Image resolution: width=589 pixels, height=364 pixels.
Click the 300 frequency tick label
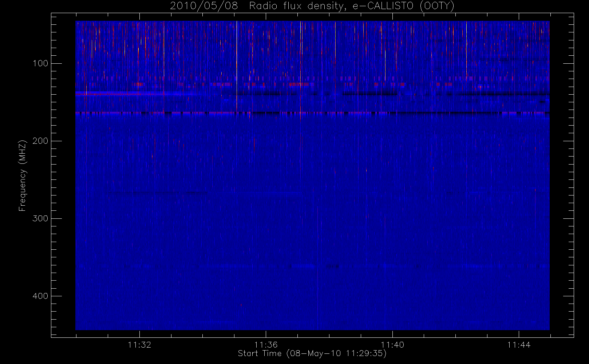40,218
